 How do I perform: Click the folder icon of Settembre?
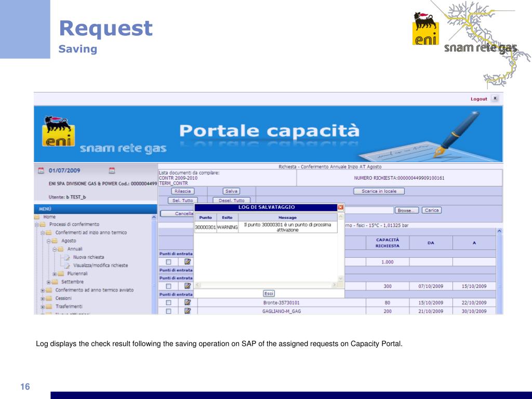pyautogui.click(x=55, y=282)
